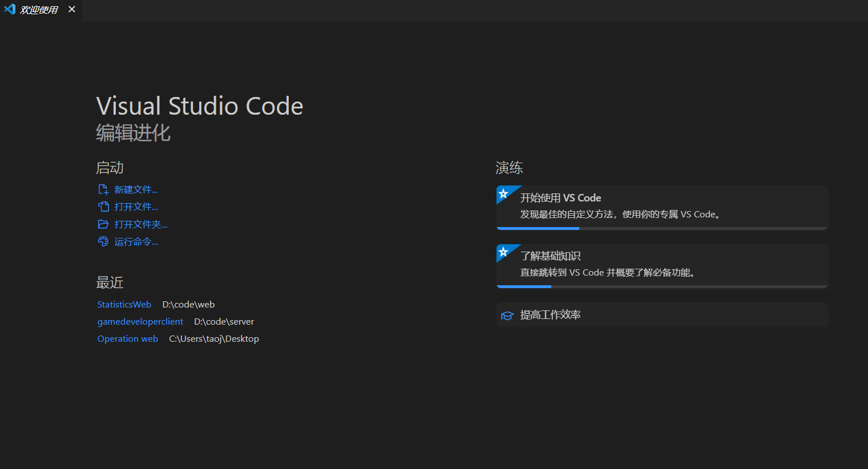
Task: Open the 提高工作效率 walkthrough
Action: pyautogui.click(x=662, y=315)
